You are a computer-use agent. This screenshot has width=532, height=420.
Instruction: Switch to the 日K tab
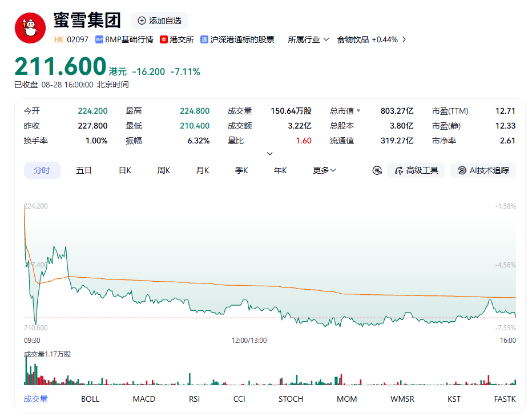(125, 170)
